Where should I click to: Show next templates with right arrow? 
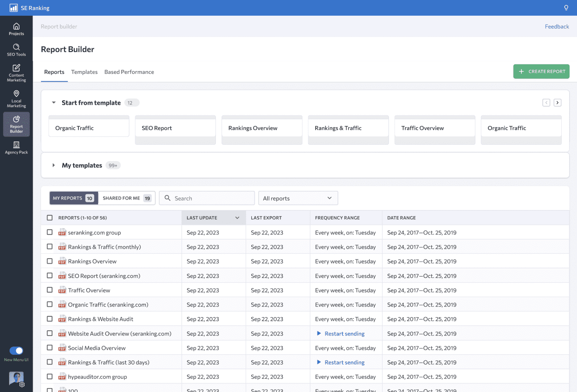(557, 103)
